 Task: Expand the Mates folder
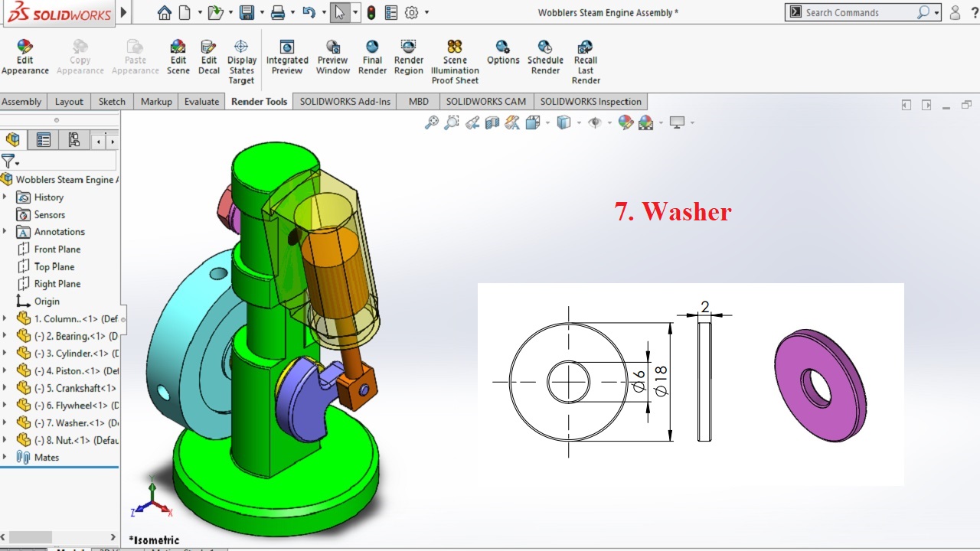pyautogui.click(x=5, y=457)
